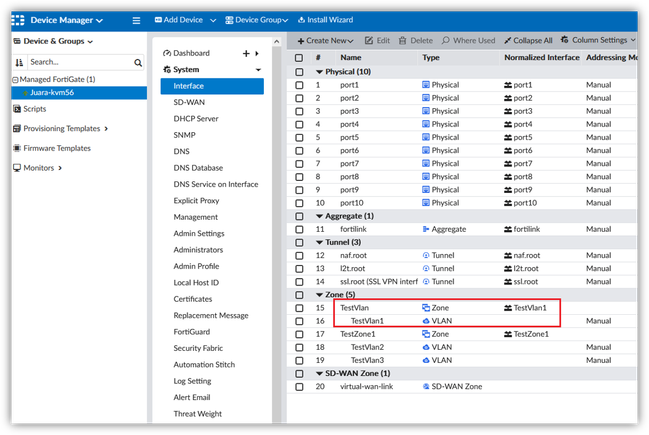Click the Collapse All button
This screenshot has width=649, height=435.
[x=528, y=41]
